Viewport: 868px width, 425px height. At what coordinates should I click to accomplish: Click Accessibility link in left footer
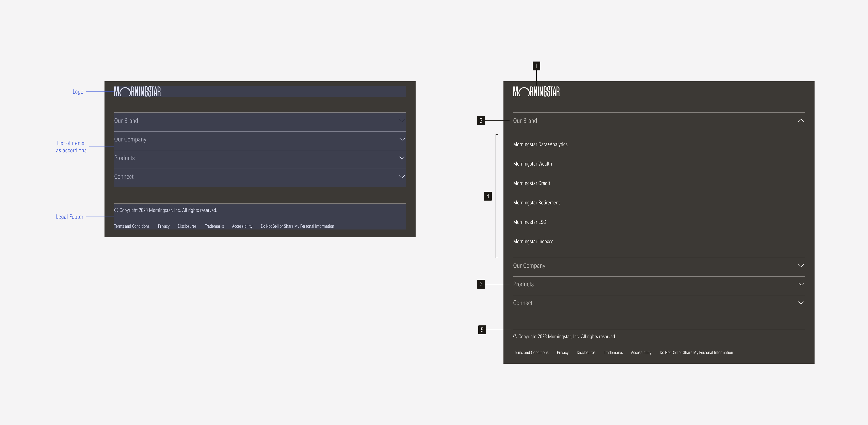(x=242, y=226)
